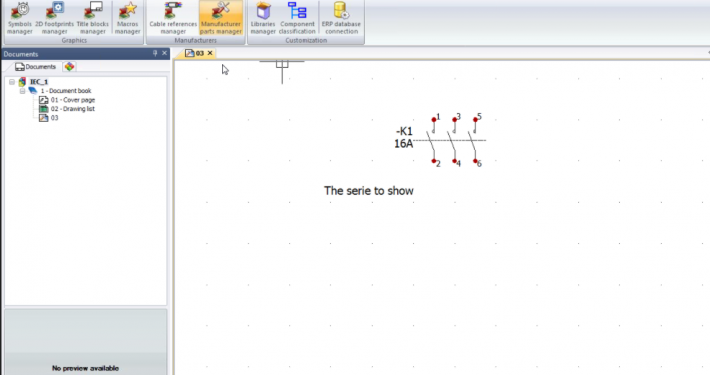Open the Manufacturer parts manager
This screenshot has width=710, height=375.
221,18
